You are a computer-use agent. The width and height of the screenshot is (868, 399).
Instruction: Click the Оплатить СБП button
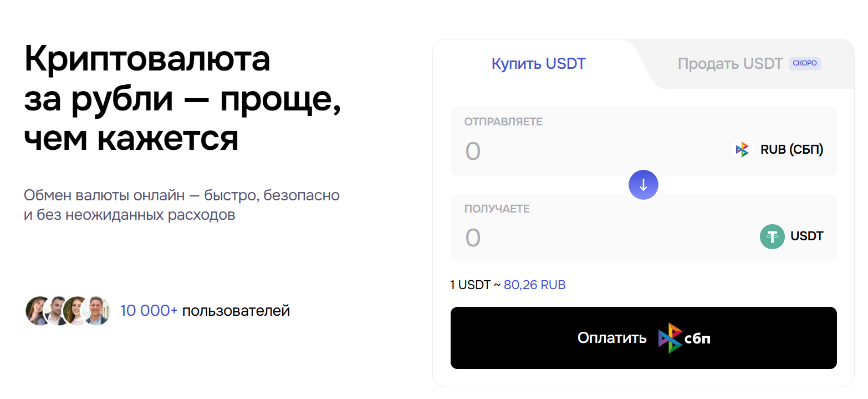(x=644, y=338)
